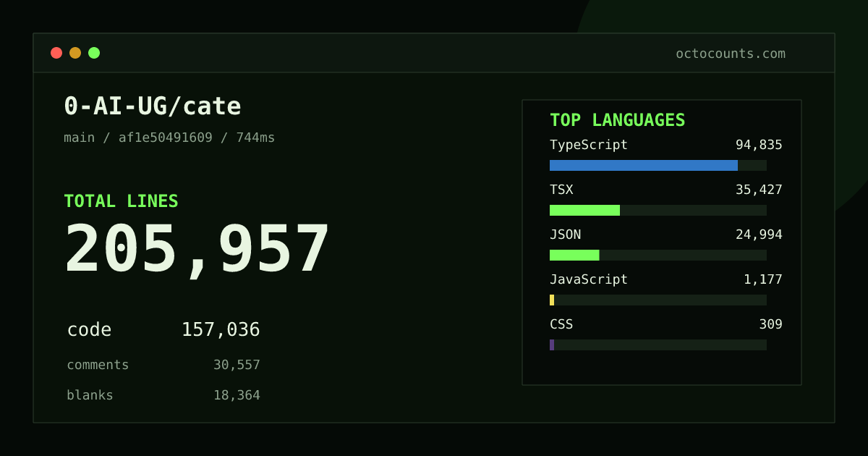Click the TOP LANGUAGES heading
This screenshot has width=868, height=456.
[x=617, y=120]
